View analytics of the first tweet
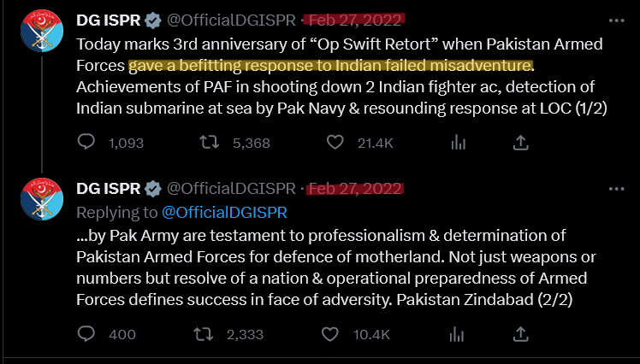 pyautogui.click(x=458, y=143)
